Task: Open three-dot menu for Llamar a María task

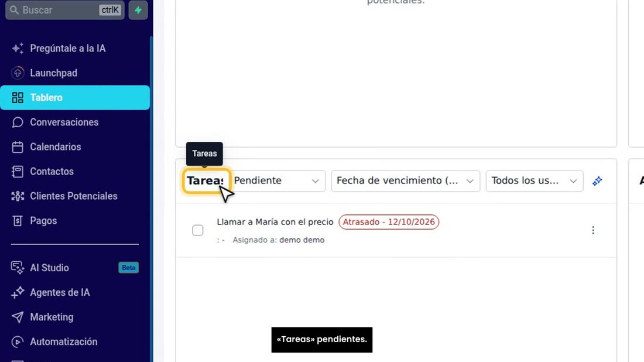Action: pos(593,230)
